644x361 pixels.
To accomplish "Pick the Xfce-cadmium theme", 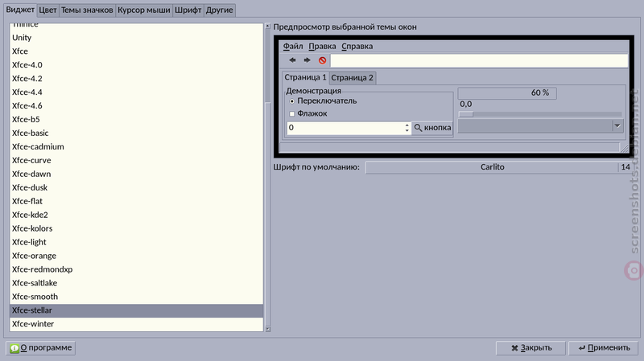I will click(x=136, y=147).
